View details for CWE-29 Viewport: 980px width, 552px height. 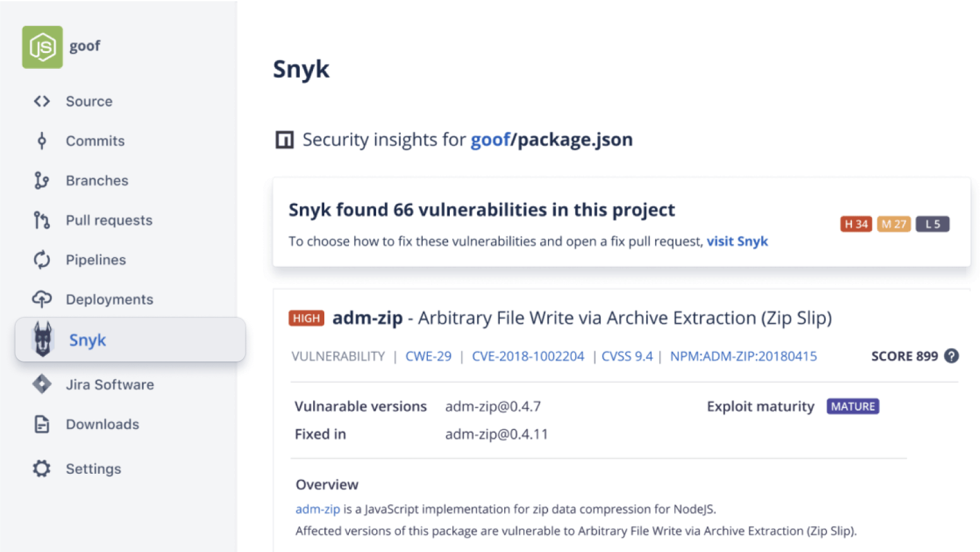[x=428, y=356]
